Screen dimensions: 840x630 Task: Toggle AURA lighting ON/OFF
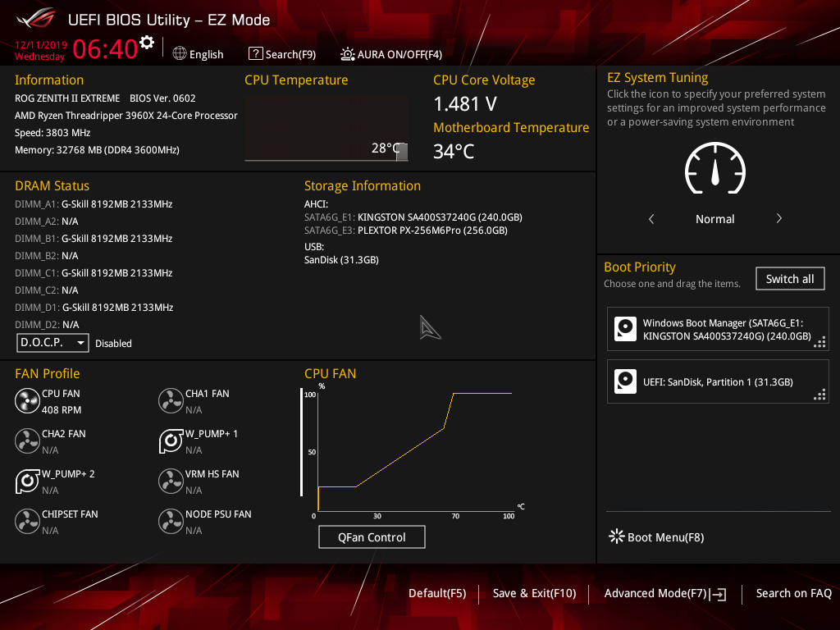(348, 53)
